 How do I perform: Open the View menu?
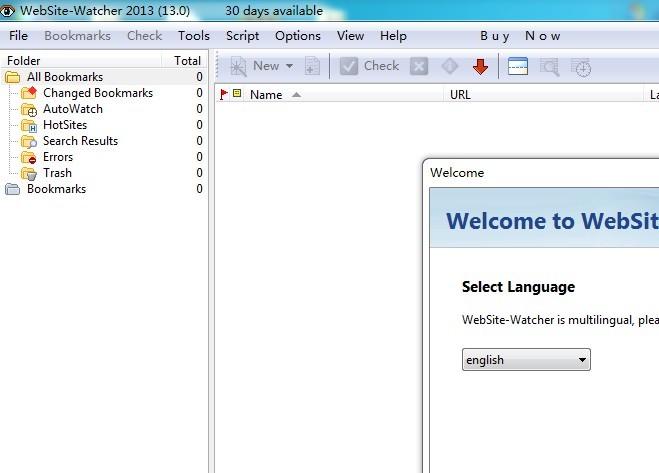(351, 36)
